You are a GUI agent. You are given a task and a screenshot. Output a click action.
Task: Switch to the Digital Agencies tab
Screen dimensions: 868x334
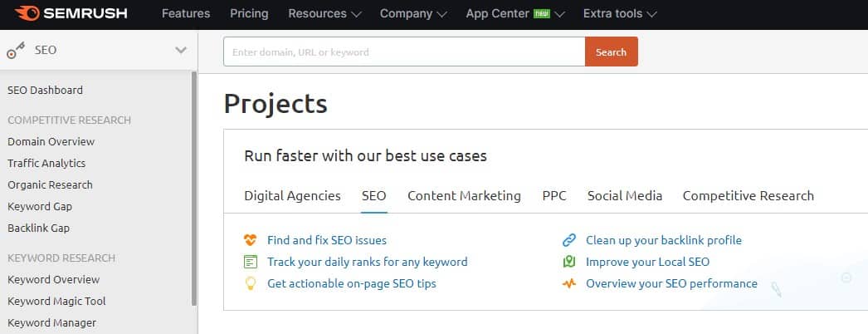point(292,196)
